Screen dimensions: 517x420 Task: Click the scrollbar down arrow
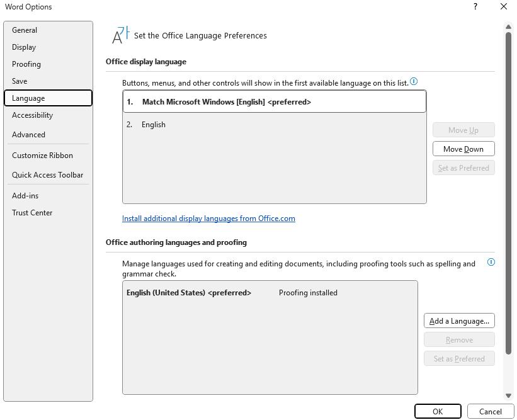coord(508,395)
